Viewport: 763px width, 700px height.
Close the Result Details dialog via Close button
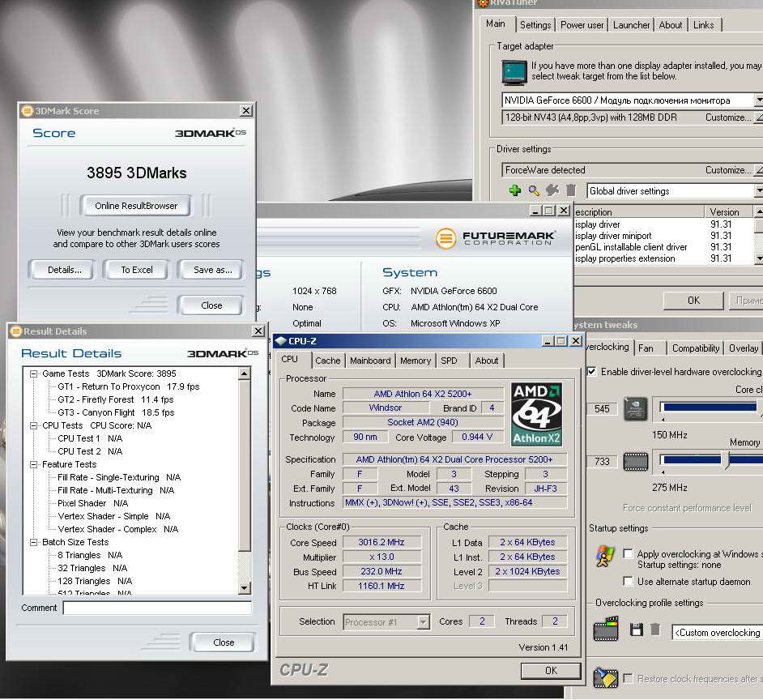click(224, 642)
